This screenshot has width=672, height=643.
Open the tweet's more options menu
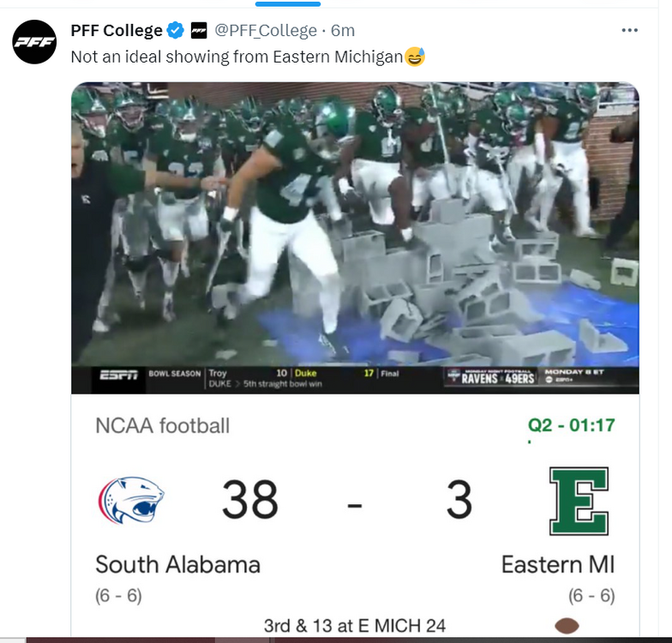(x=630, y=31)
